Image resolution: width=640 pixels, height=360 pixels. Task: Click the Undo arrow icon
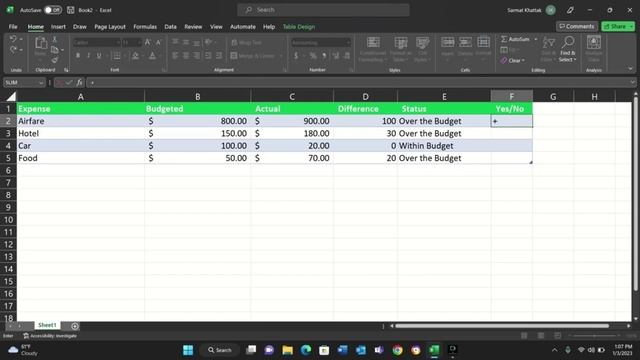tap(13, 39)
